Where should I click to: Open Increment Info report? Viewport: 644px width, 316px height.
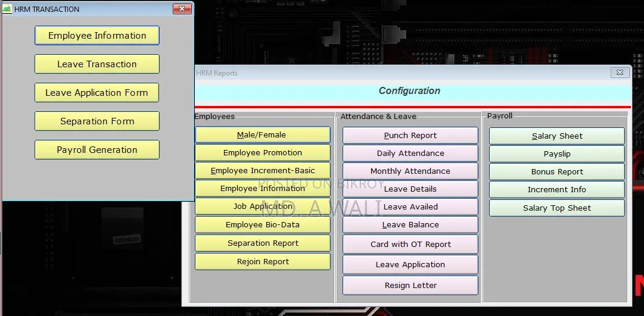pyautogui.click(x=557, y=190)
